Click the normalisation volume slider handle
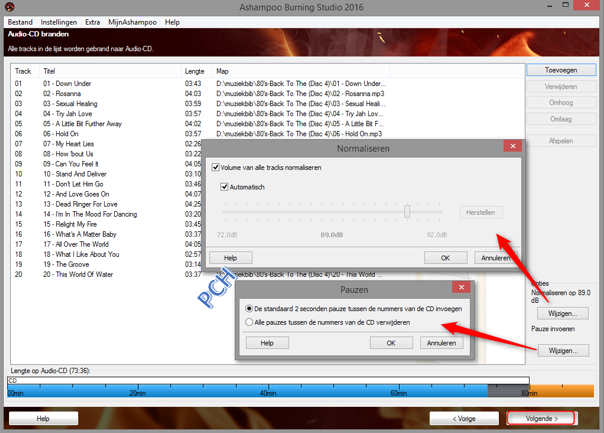Viewport: 604px width, 433px height. click(x=407, y=211)
